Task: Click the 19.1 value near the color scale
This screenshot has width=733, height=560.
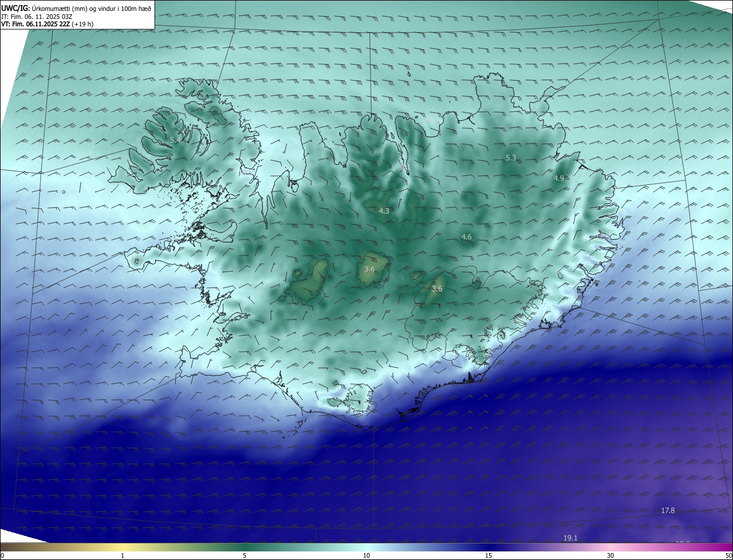Action: pyautogui.click(x=570, y=538)
